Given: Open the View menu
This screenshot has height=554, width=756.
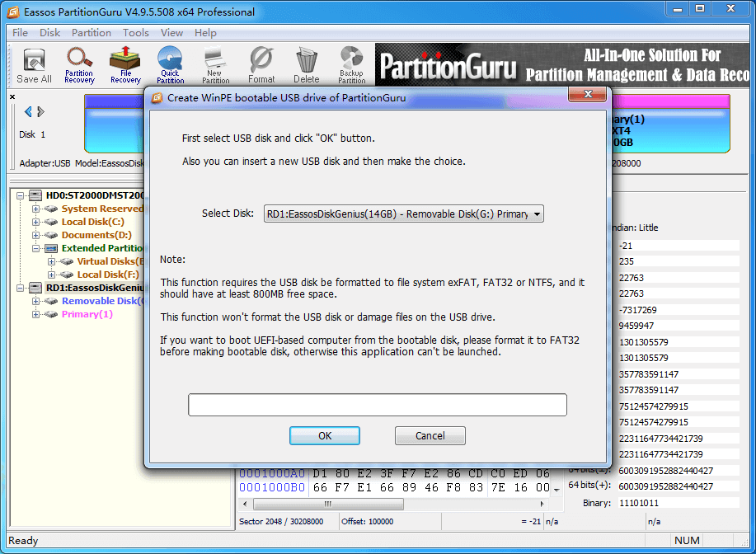Looking at the screenshot, I should 171,33.
